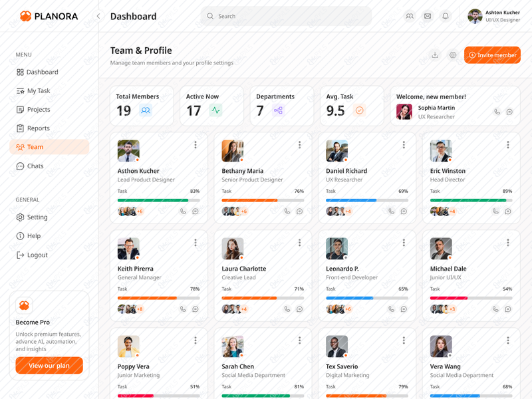Click Asthon Kucher's green task progress bar
532x399 pixels.
click(159, 200)
